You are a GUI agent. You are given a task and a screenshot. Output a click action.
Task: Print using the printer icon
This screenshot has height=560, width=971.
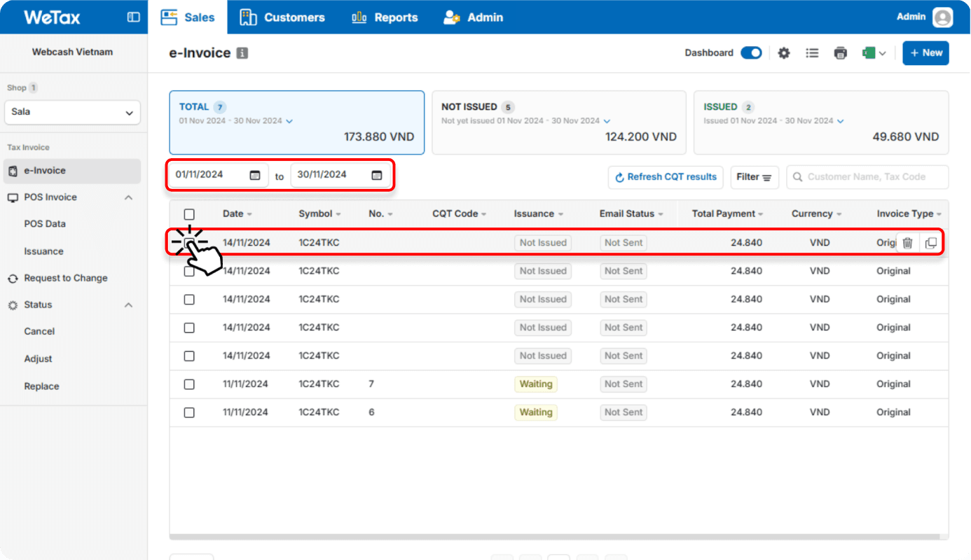[841, 53]
